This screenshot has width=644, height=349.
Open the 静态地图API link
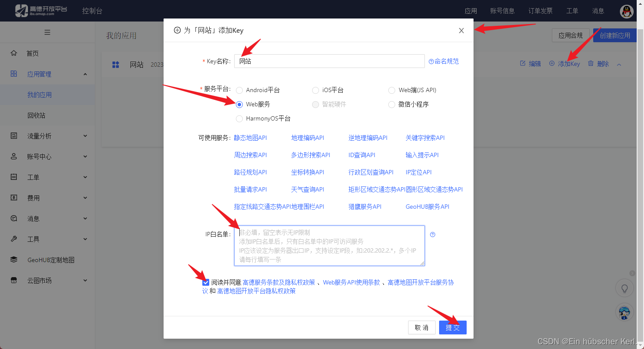[251, 138]
